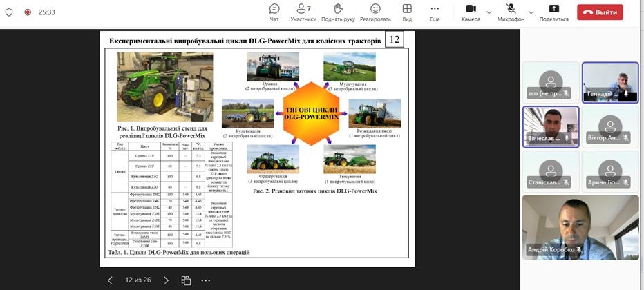Click the slide overview icon beside the next arrow
Image resolution: width=644 pixels, height=290 pixels.
tap(186, 280)
